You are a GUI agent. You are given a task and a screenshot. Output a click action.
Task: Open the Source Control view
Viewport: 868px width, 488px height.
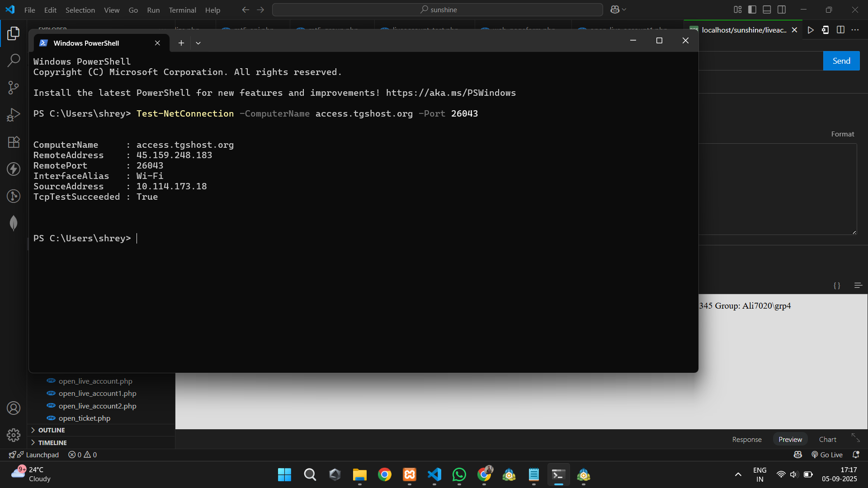click(14, 87)
